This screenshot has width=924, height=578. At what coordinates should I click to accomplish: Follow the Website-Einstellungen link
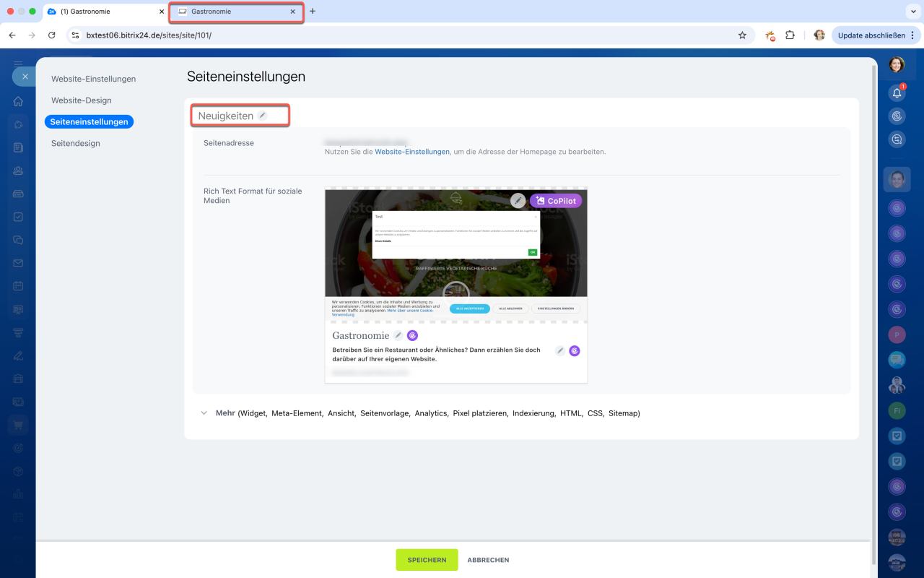(411, 152)
